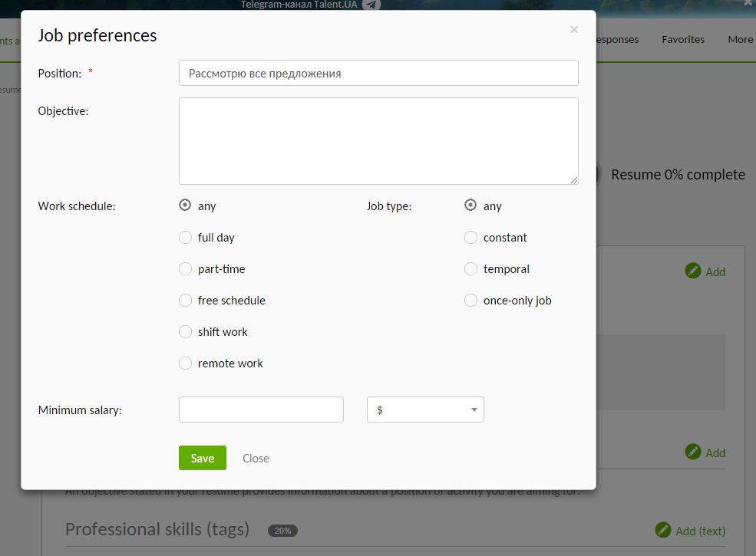756x556 pixels.
Task: Select 'any' job type radio button
Action: pos(470,206)
